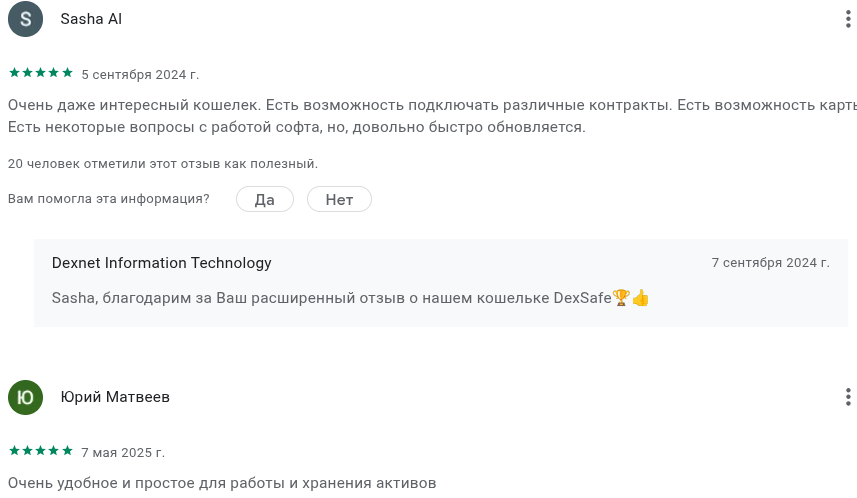Screen dimensions: 857x498
Task: Click the reviewer name Юрий Матвеев
Action: coord(115,397)
